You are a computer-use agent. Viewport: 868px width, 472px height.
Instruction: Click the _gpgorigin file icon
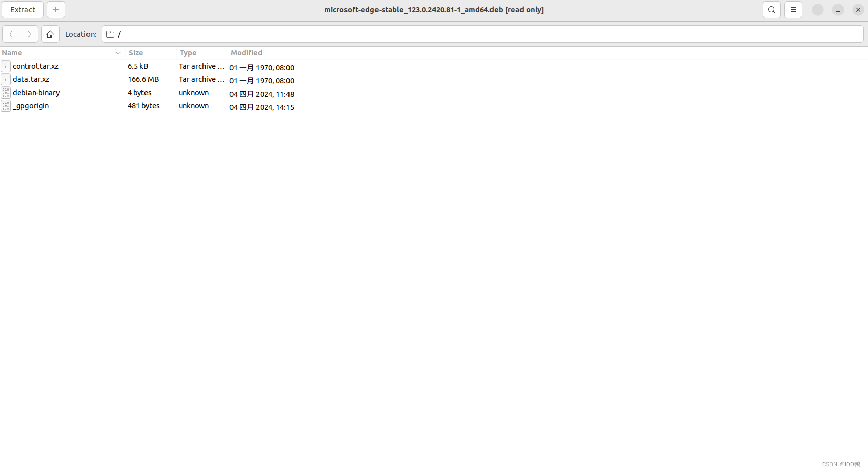pyautogui.click(x=6, y=106)
